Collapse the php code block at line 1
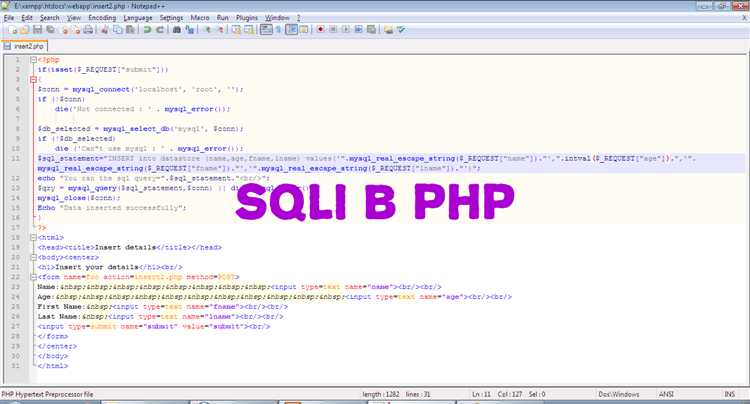The height and width of the screenshot is (404, 750). point(31,60)
